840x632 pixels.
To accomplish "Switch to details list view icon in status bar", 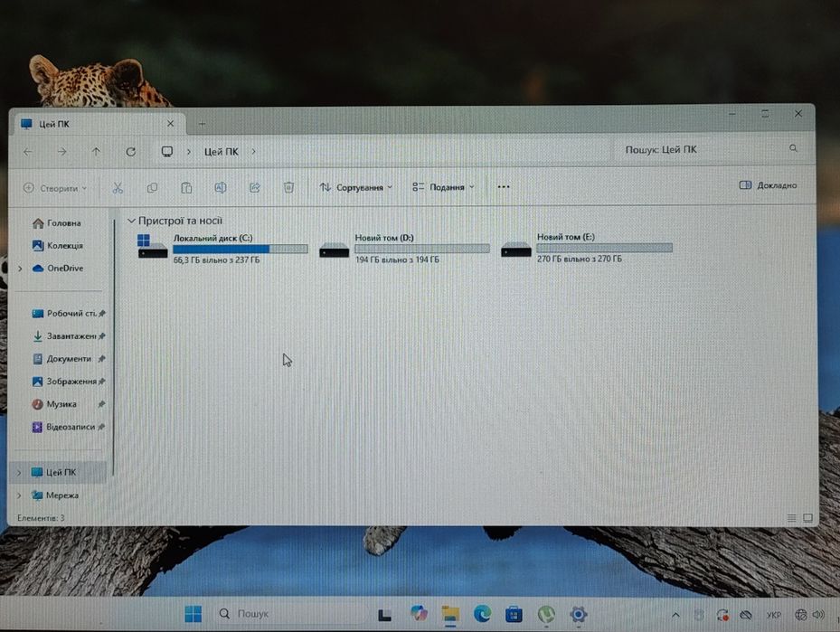I will click(791, 518).
